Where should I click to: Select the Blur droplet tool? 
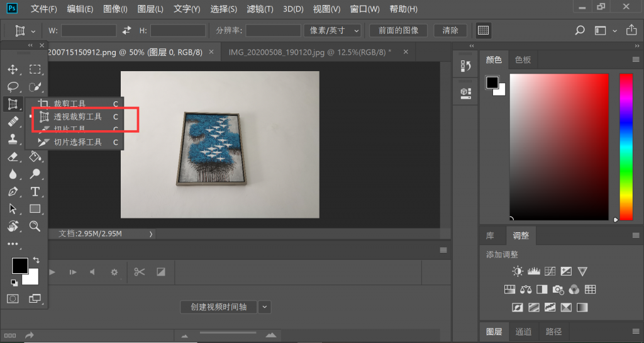coord(13,174)
